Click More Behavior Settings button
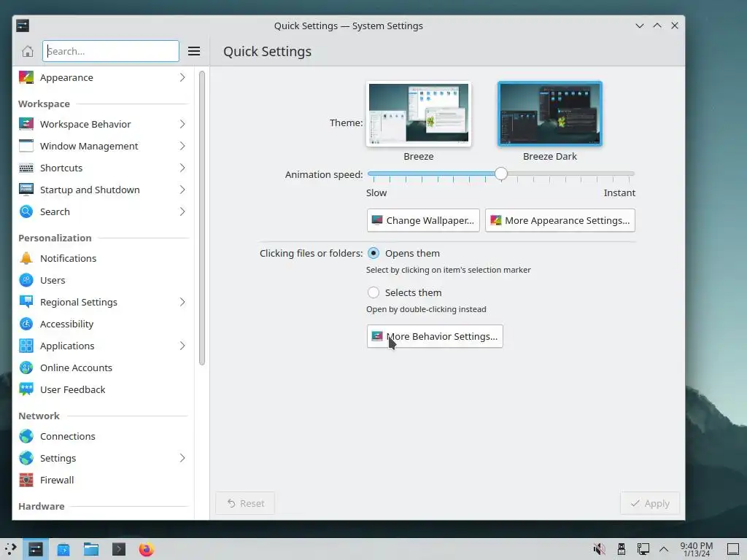The image size is (747, 560). pos(435,336)
